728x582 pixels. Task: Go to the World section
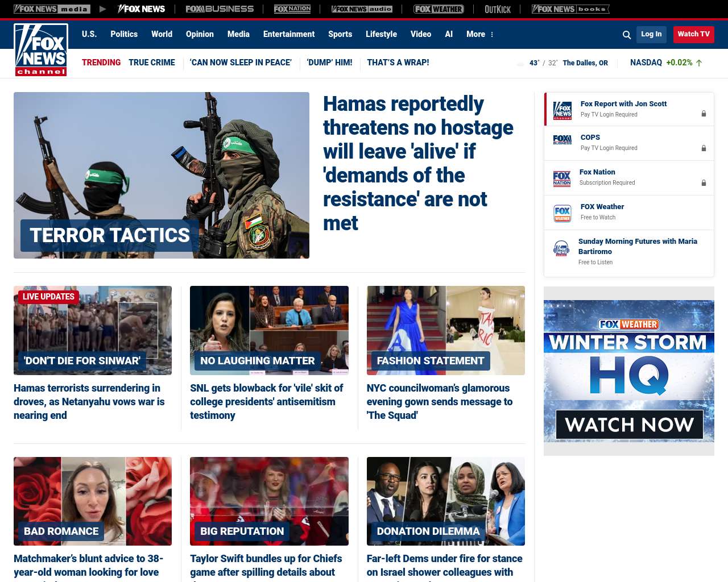pos(162,34)
